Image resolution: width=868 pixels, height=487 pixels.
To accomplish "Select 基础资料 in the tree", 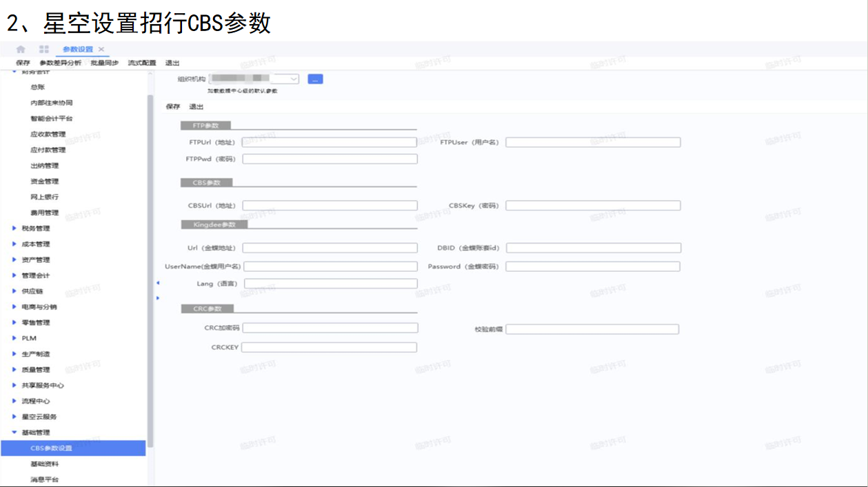I will pyautogui.click(x=44, y=464).
